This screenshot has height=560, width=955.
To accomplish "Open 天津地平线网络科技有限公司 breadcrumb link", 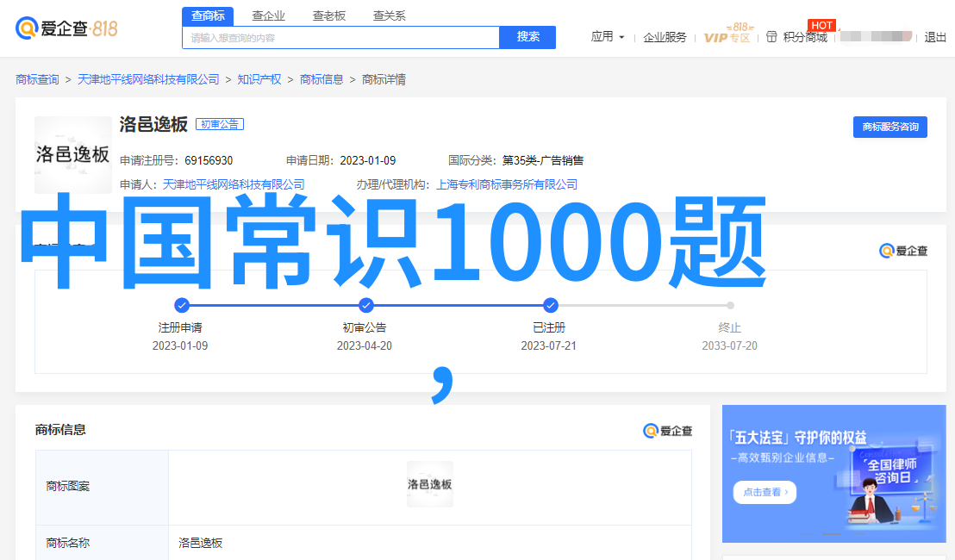I will coord(148,80).
